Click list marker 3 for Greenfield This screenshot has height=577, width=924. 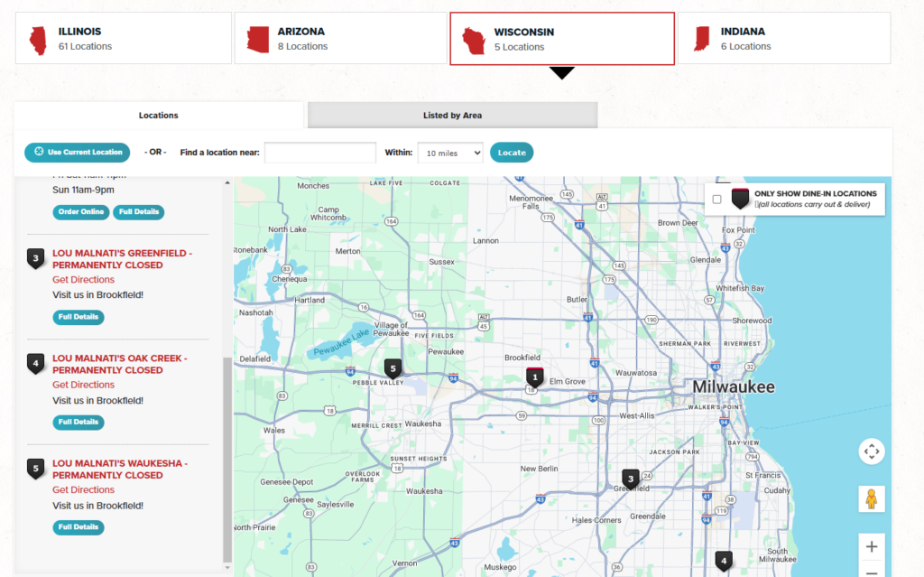pyautogui.click(x=36, y=258)
